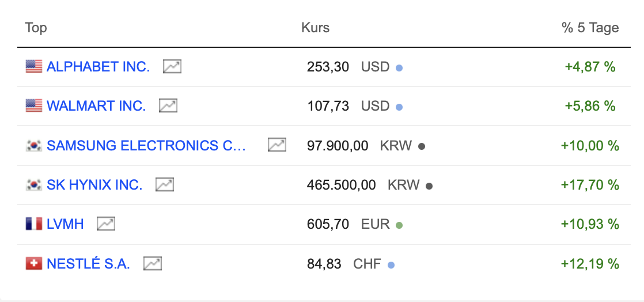
Task: Open the LVMH stock link
Action: click(x=65, y=224)
